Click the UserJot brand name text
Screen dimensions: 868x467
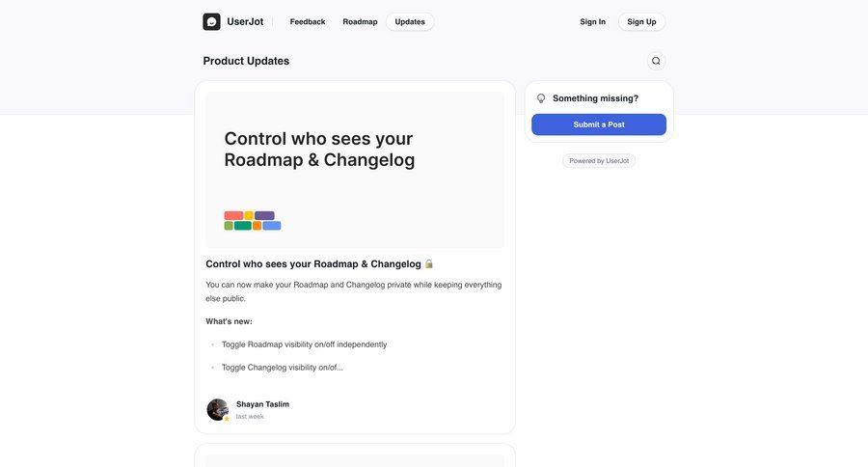[245, 21]
